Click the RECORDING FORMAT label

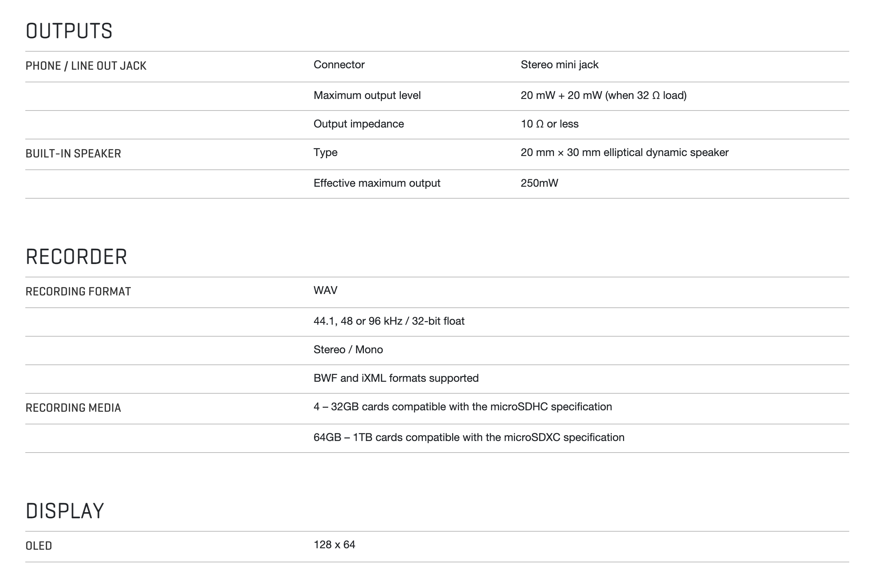tap(78, 292)
